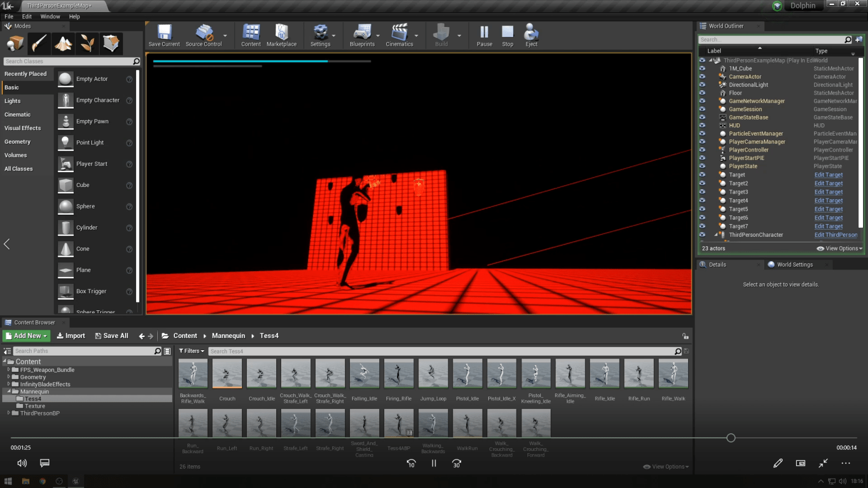Expand the ThirdPersonBP folder
Screen dimensions: 868x488
(x=8, y=413)
